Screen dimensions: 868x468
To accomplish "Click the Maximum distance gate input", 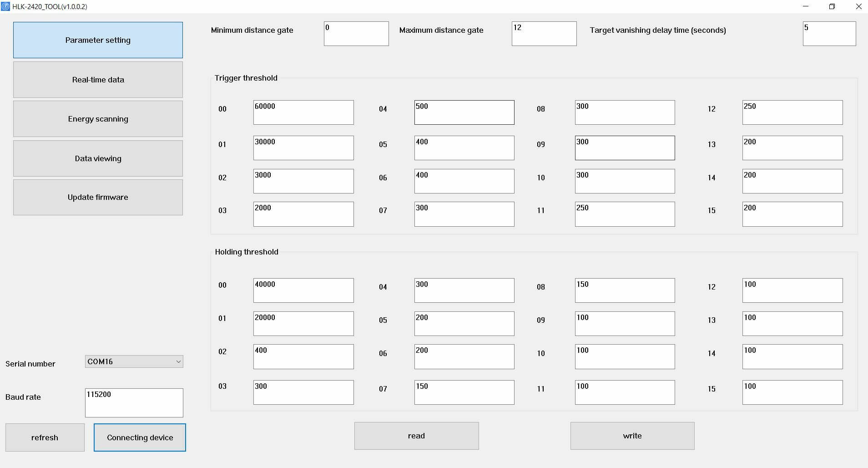I will pyautogui.click(x=544, y=34).
